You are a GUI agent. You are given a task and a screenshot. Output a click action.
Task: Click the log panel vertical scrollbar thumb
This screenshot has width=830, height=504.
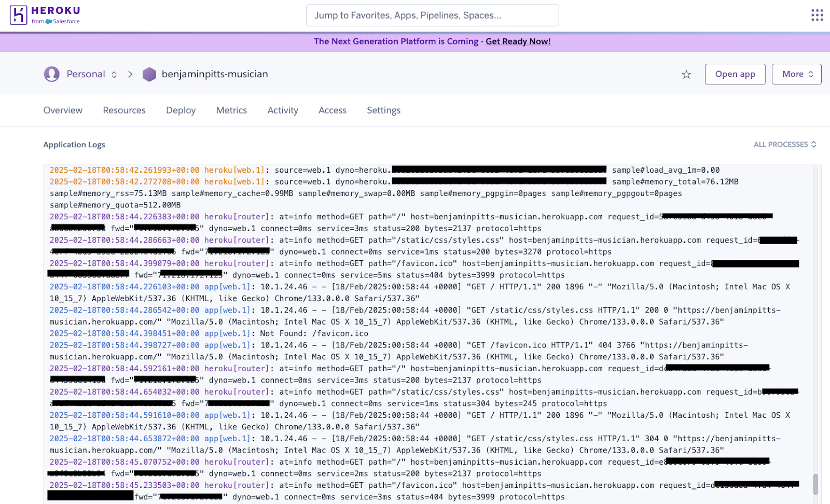(815, 484)
